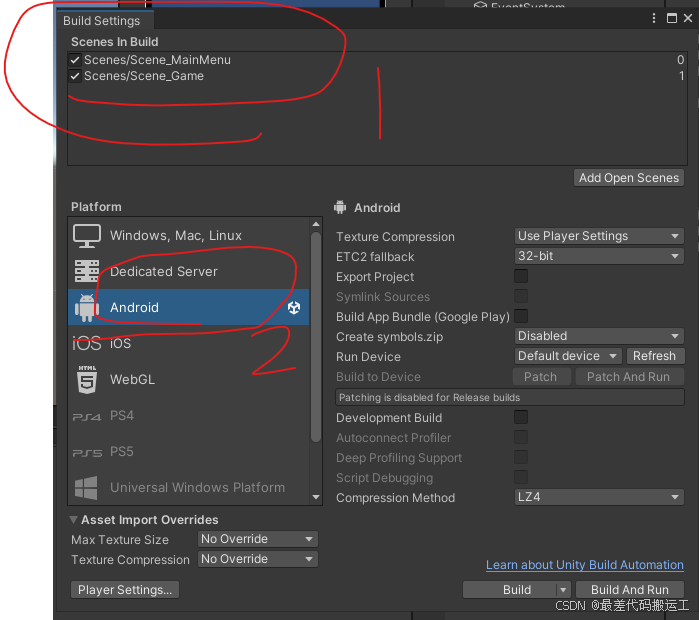699x620 pixels.
Task: Select the Android platform label
Action: point(134,308)
